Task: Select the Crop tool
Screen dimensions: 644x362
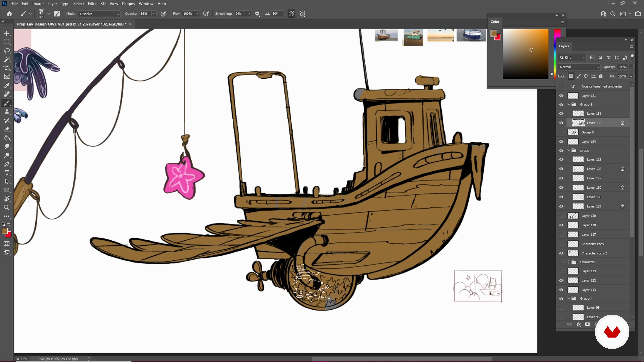Action: coord(7,68)
